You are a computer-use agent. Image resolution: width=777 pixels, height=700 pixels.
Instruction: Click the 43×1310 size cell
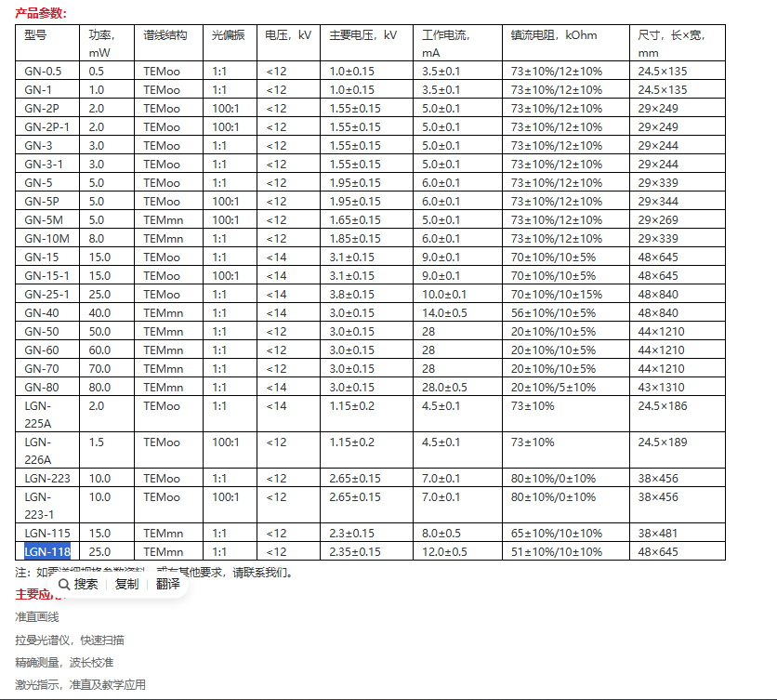point(661,388)
